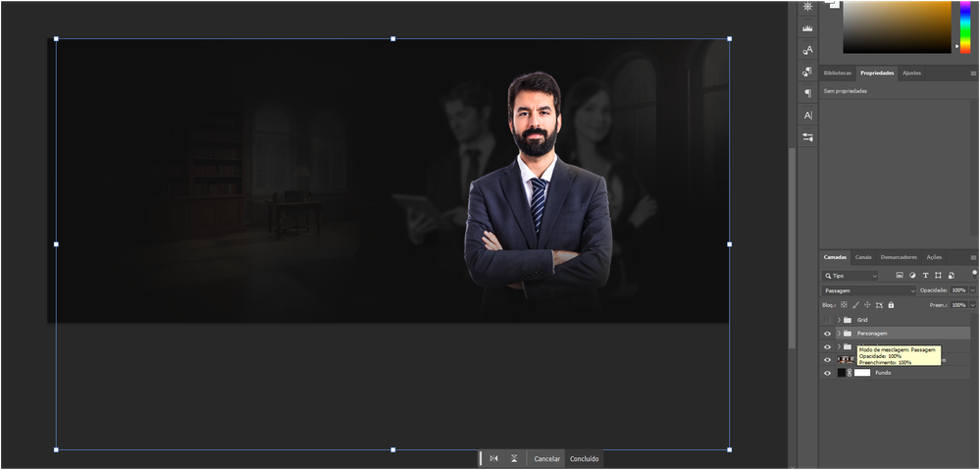Click the canvas vertical scrollbar
980x470 pixels.
pyautogui.click(x=792, y=248)
